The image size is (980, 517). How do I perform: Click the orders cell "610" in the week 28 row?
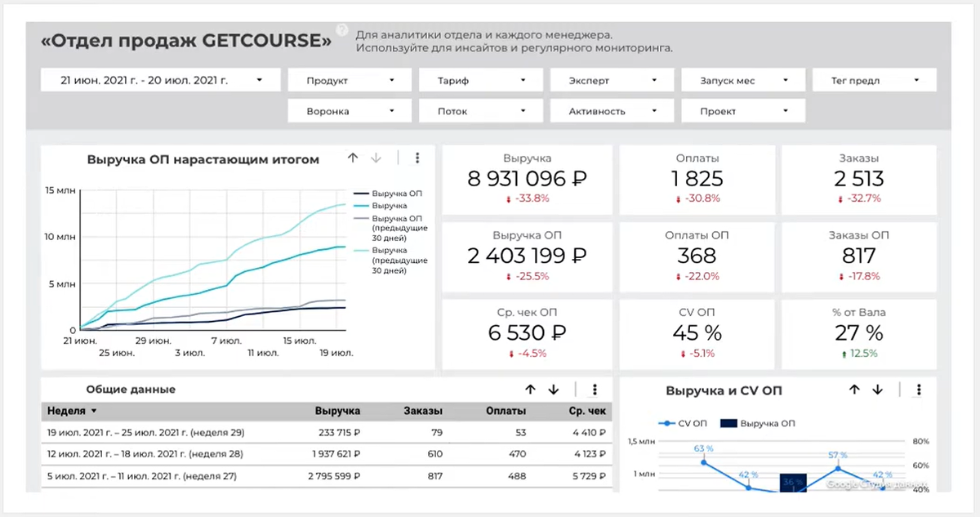tap(434, 453)
